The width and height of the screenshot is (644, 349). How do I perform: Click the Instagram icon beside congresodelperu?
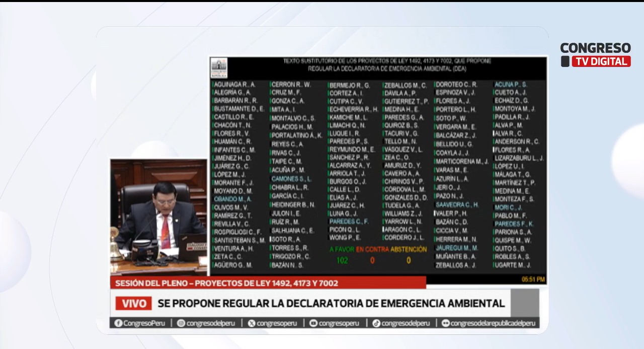[x=181, y=323]
